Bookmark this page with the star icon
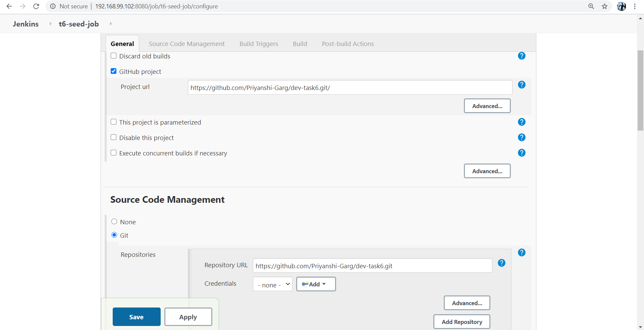 605,6
